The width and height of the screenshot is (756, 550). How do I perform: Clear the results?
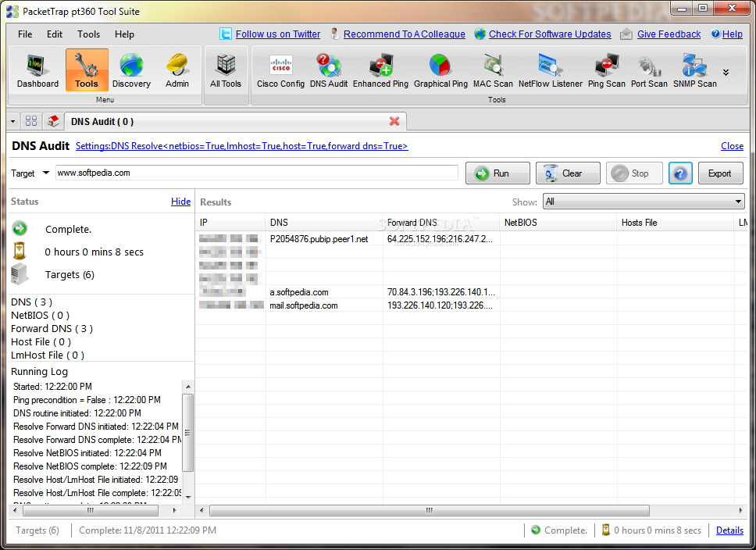click(568, 173)
